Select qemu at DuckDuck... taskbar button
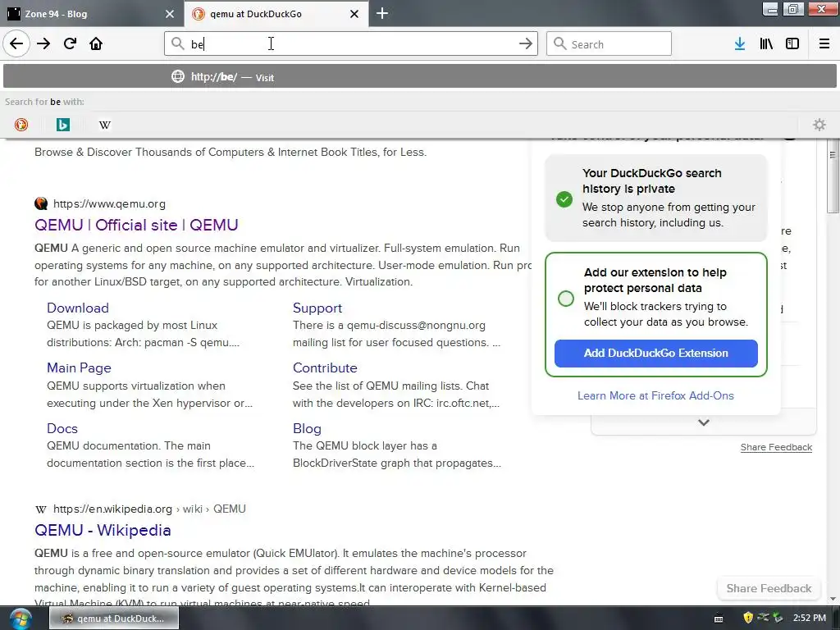Image resolution: width=840 pixels, height=630 pixels. (x=114, y=619)
